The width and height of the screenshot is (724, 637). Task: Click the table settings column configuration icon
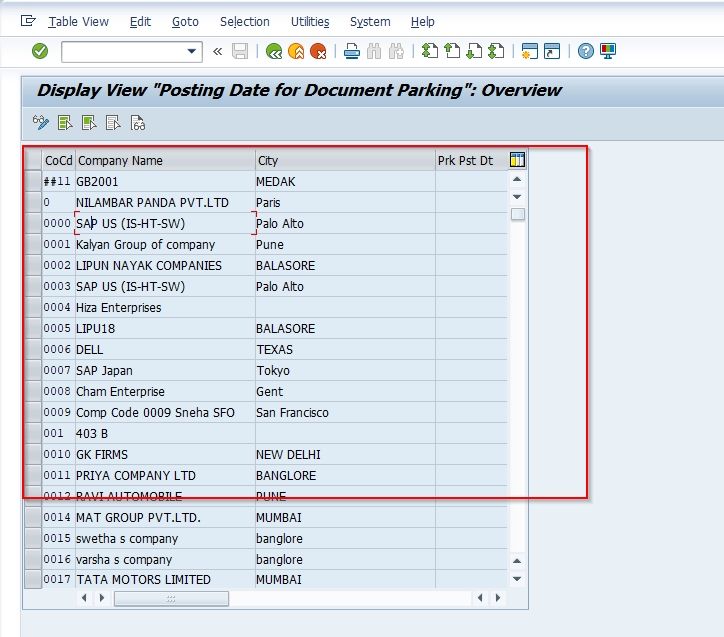click(x=517, y=160)
